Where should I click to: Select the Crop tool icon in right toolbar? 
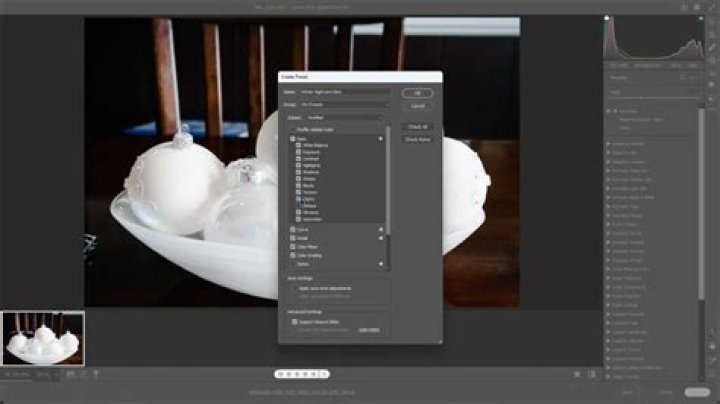[x=712, y=35]
